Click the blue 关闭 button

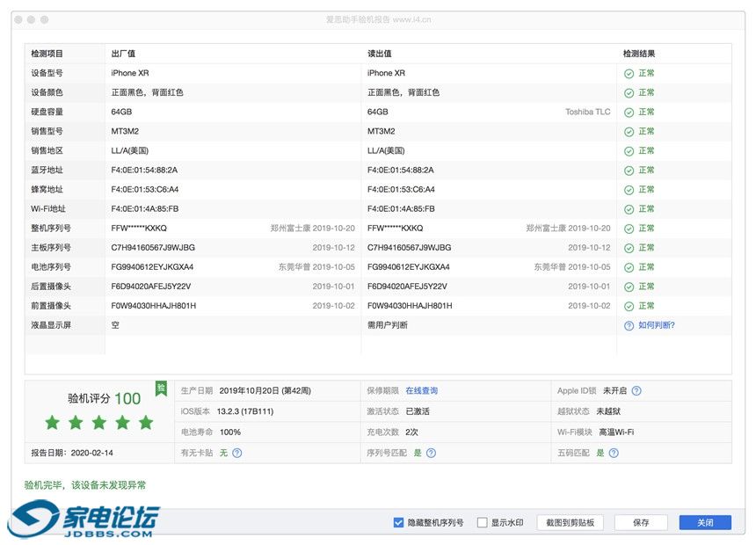tap(705, 522)
